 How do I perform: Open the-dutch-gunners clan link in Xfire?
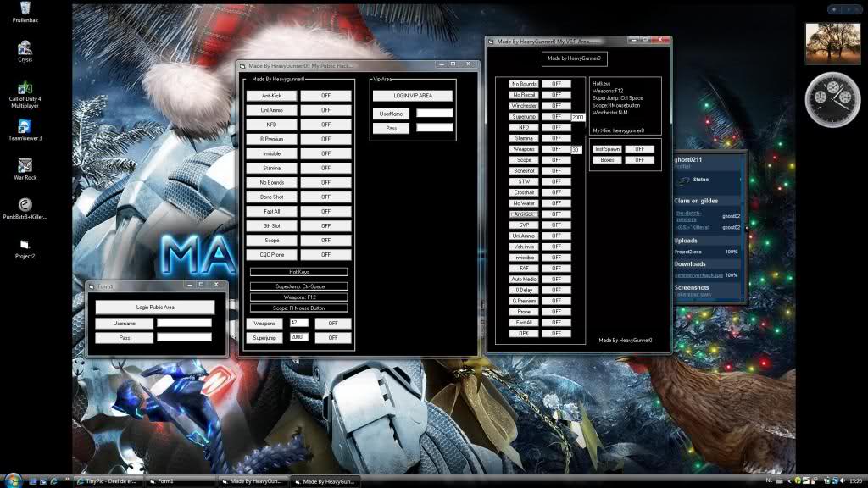tap(688, 216)
